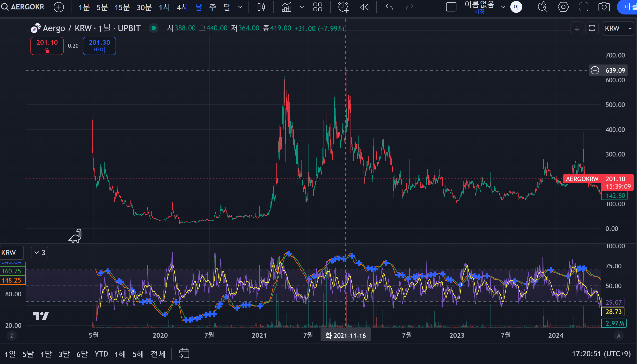
Task: Toggle the timezone Z button
Action: [x=12, y=336]
